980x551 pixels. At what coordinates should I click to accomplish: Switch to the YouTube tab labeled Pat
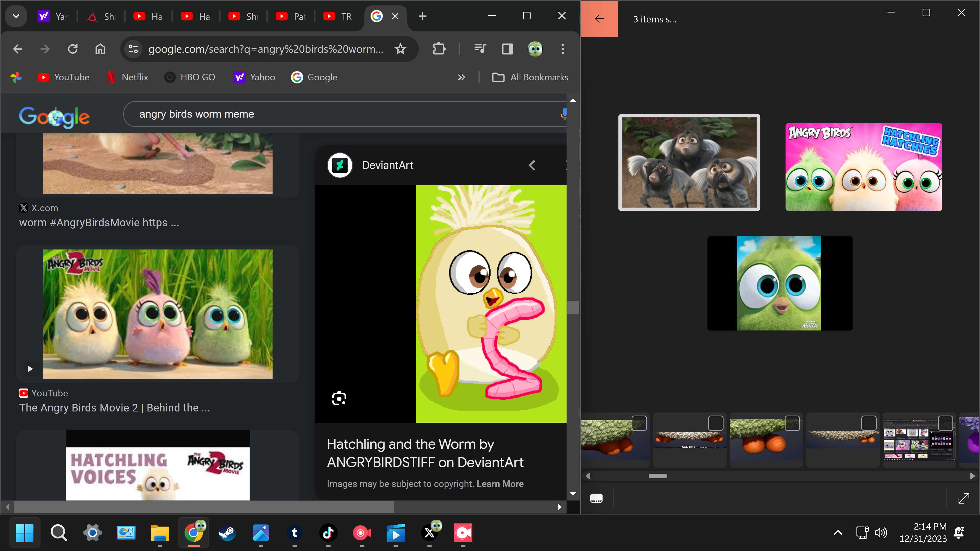point(291,16)
